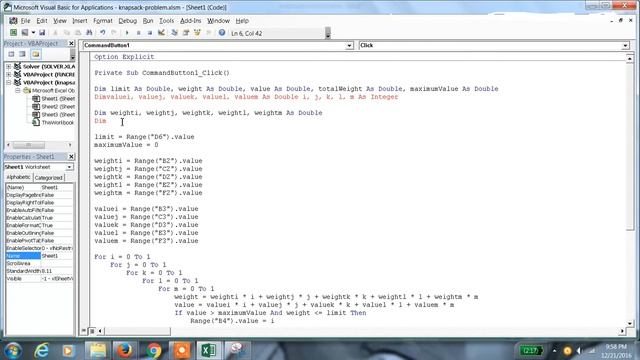This screenshot has width=640, height=360.
Task: Click the ScrollArea property value field
Action: tap(57, 263)
